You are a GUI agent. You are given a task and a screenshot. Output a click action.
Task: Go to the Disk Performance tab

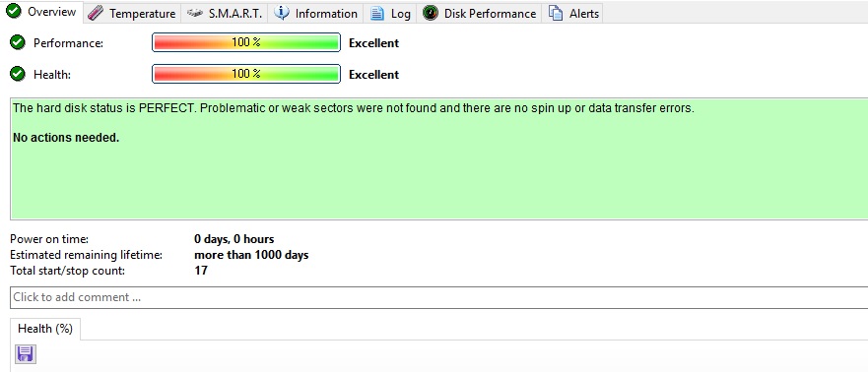point(480,13)
